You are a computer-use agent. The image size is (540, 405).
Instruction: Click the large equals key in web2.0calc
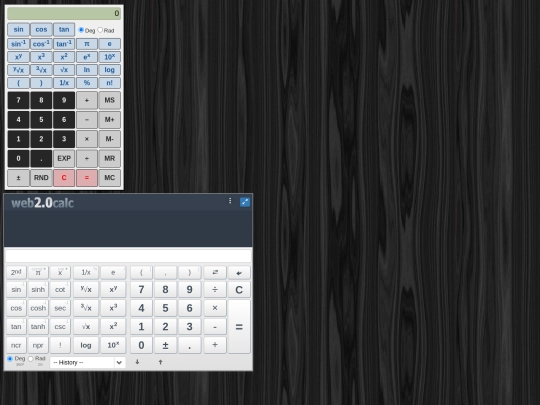pos(239,326)
